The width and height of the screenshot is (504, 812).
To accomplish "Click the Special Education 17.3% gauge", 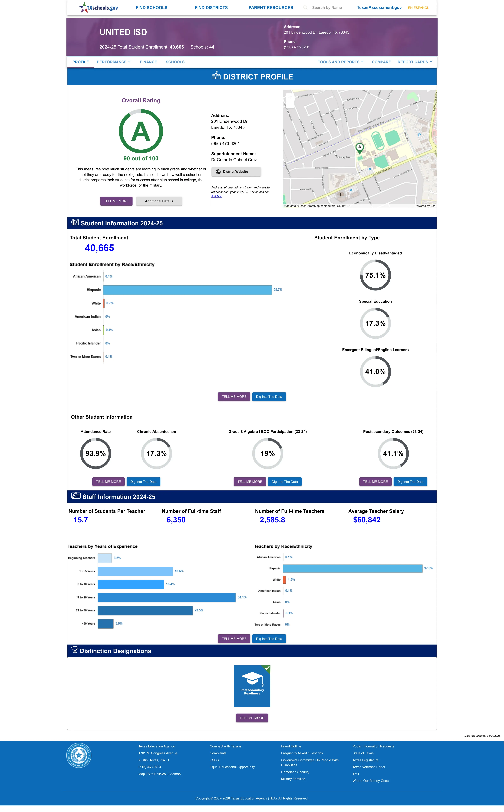I will pyautogui.click(x=375, y=323).
